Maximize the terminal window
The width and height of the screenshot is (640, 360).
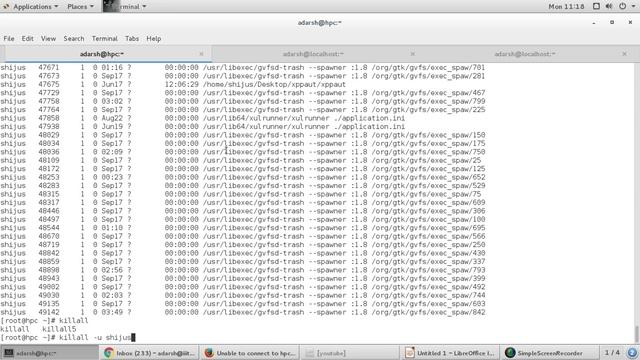pyautogui.click(x=612, y=22)
